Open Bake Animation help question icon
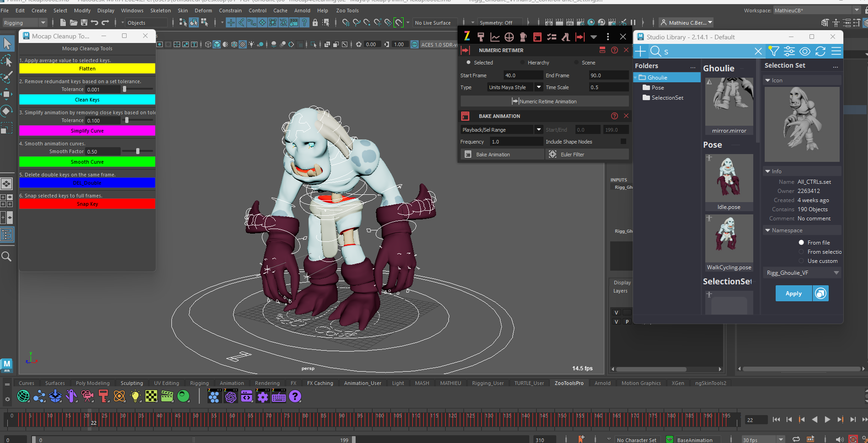Viewport: 868px width, 443px height. tap(614, 116)
